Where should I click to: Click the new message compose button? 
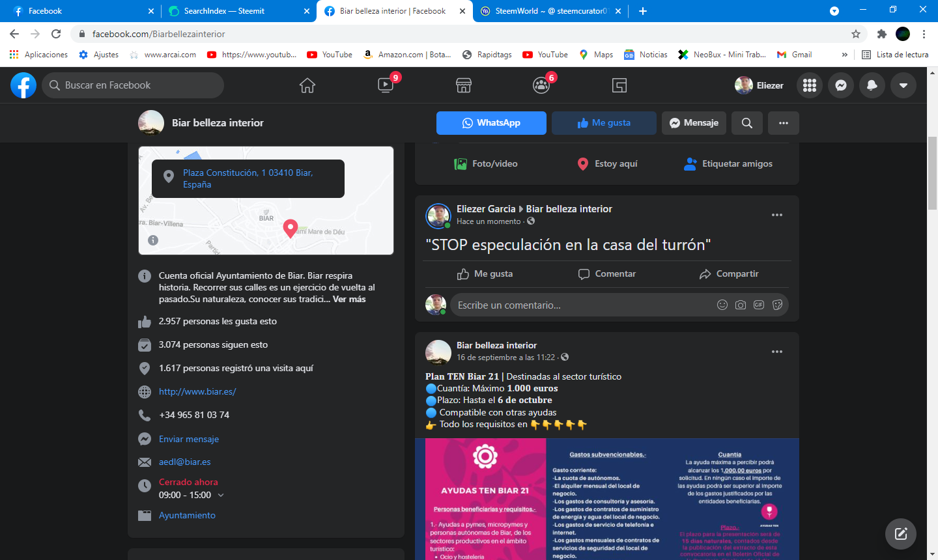coord(901,534)
